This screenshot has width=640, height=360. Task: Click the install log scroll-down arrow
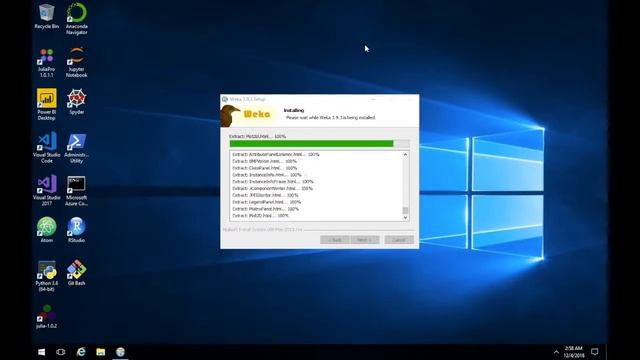405,218
